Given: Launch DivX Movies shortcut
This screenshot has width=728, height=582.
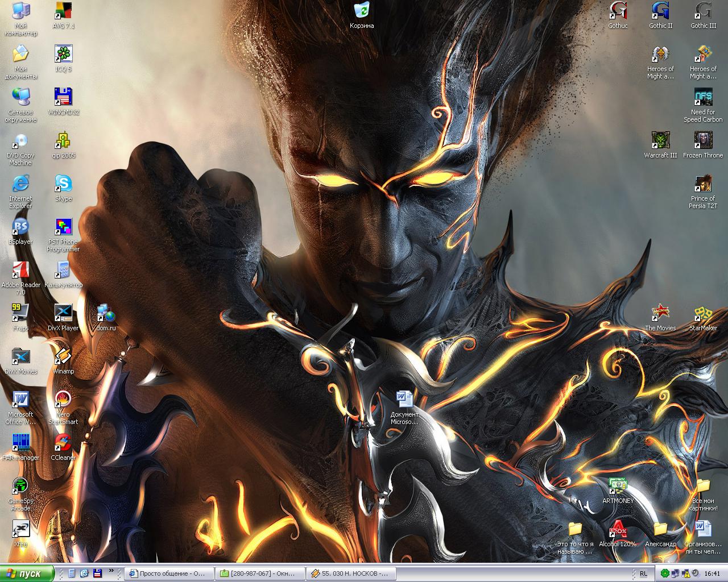Looking at the screenshot, I should pyautogui.click(x=20, y=361).
